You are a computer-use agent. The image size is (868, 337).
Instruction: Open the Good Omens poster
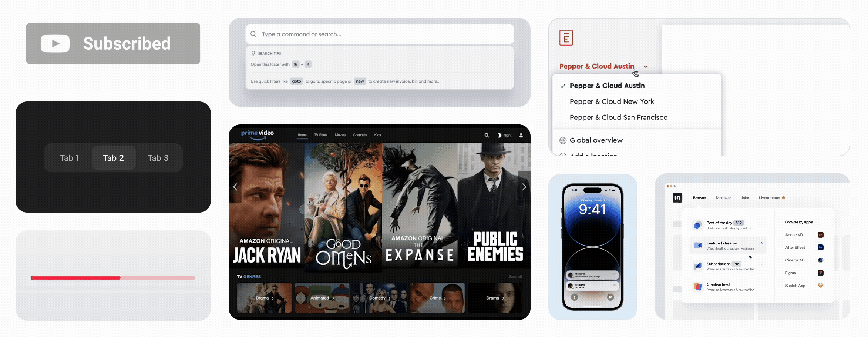(343, 207)
